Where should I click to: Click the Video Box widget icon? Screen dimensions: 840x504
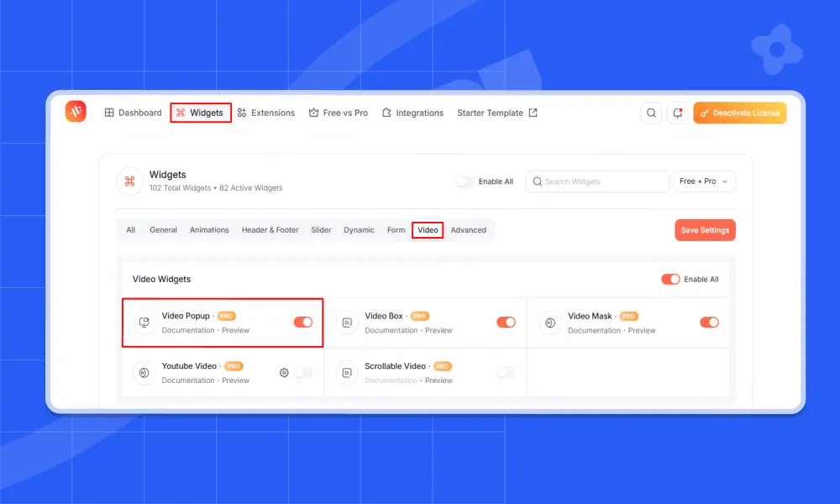[347, 323]
